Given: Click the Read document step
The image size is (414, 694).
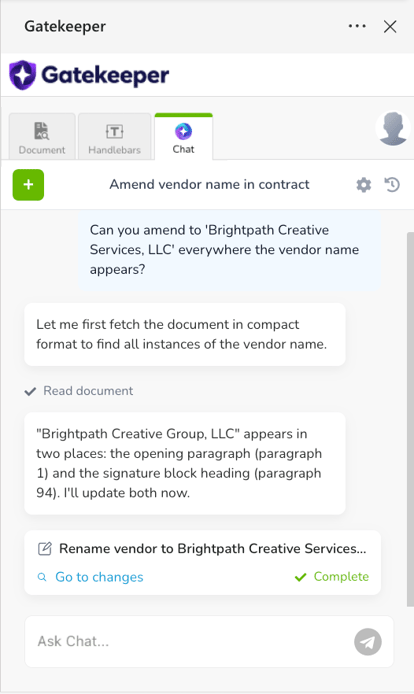Looking at the screenshot, I should tap(79, 391).
